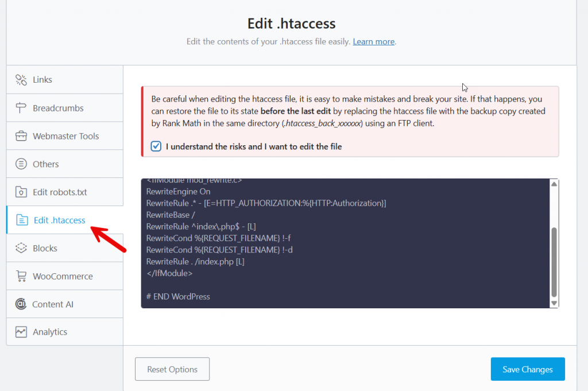Click the Save Changes button
Image resolution: width=588 pixels, height=391 pixels.
[527, 369]
